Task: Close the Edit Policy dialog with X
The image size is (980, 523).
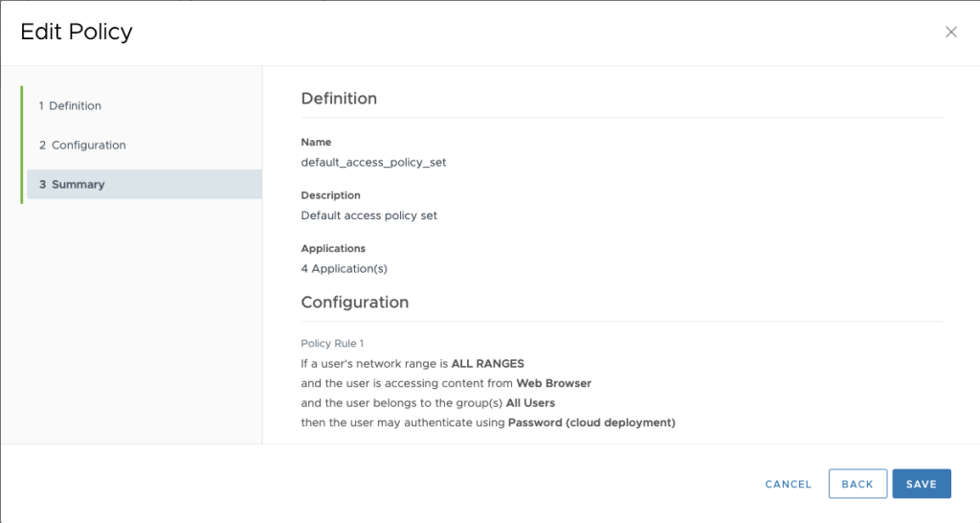Action: 950,32
